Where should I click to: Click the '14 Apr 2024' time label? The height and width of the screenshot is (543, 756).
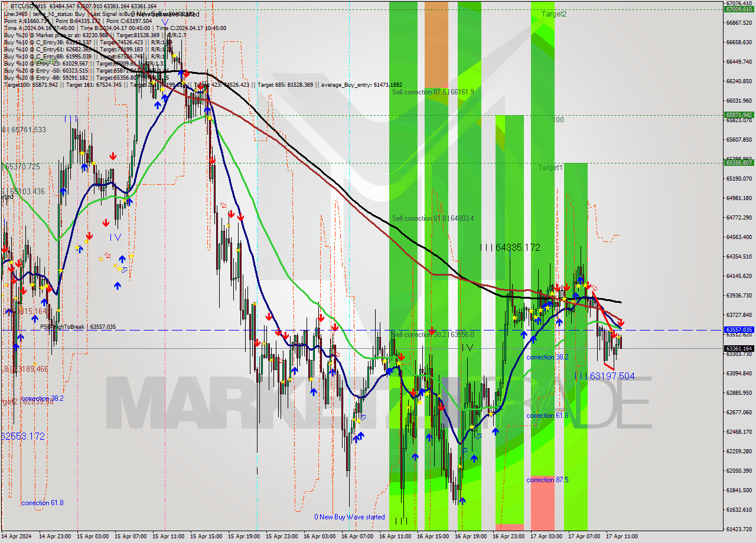tap(17, 537)
